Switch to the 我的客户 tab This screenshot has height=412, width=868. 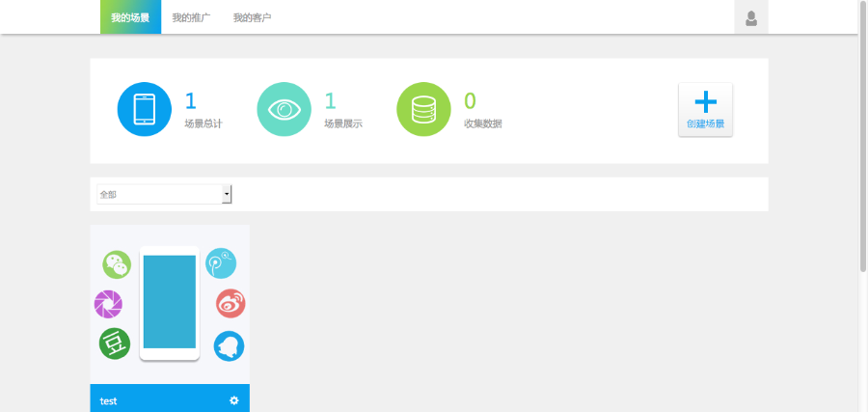(x=253, y=17)
